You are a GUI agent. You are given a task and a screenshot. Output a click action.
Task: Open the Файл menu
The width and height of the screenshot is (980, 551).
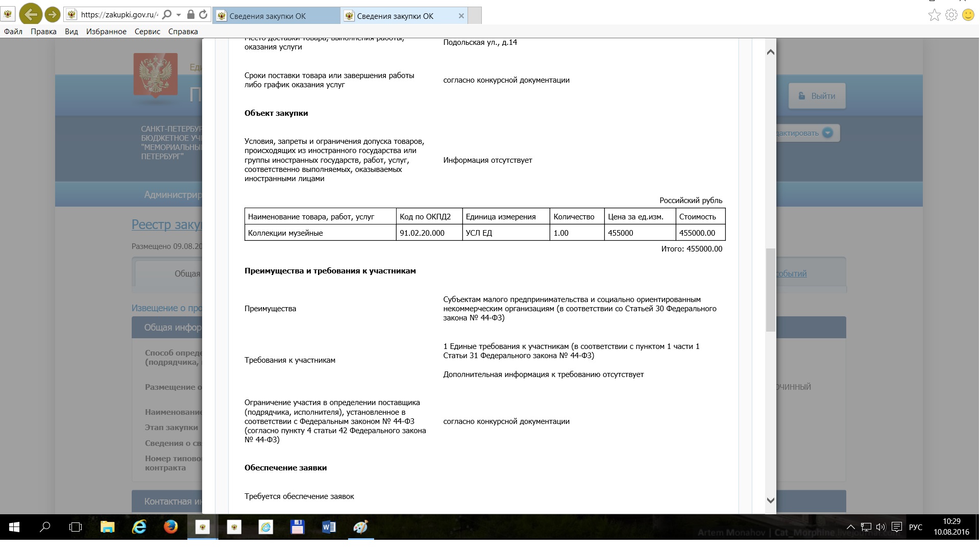(x=13, y=32)
